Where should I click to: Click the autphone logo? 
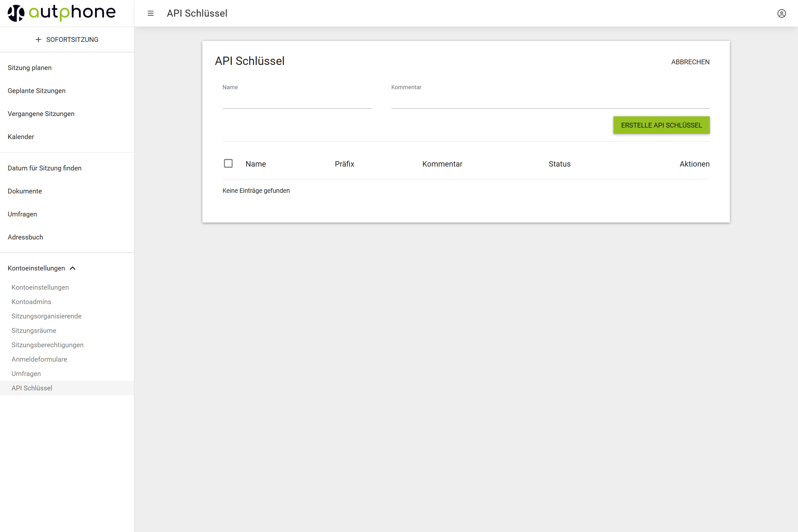coord(61,13)
